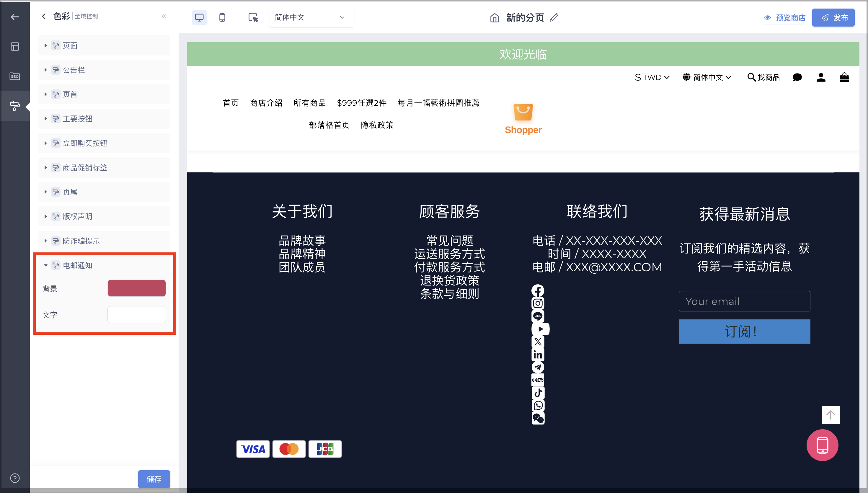
Task: Click the 储存 save button
Action: [154, 479]
